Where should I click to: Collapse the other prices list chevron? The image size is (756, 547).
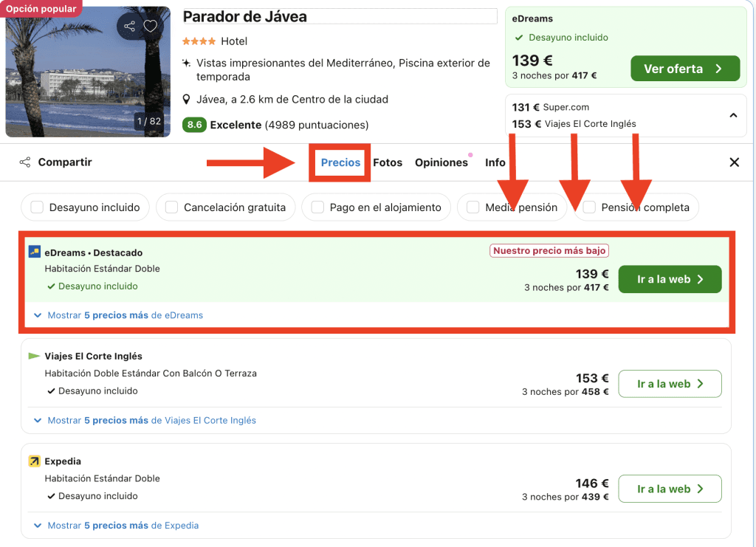pos(733,115)
